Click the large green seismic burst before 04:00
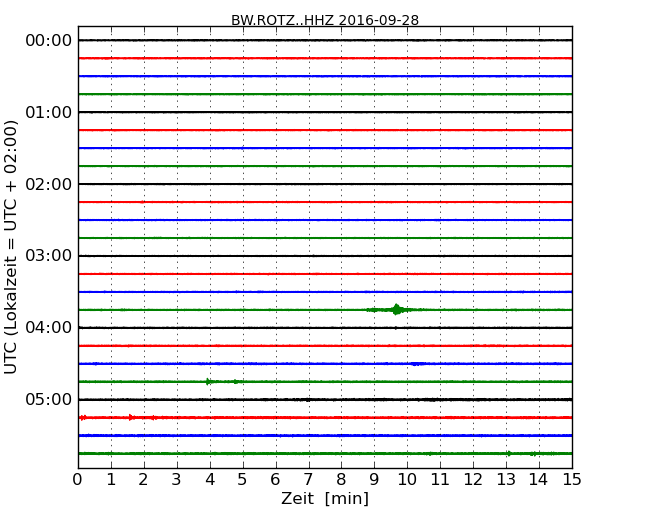This screenshot has width=650, height=520. 397,309
